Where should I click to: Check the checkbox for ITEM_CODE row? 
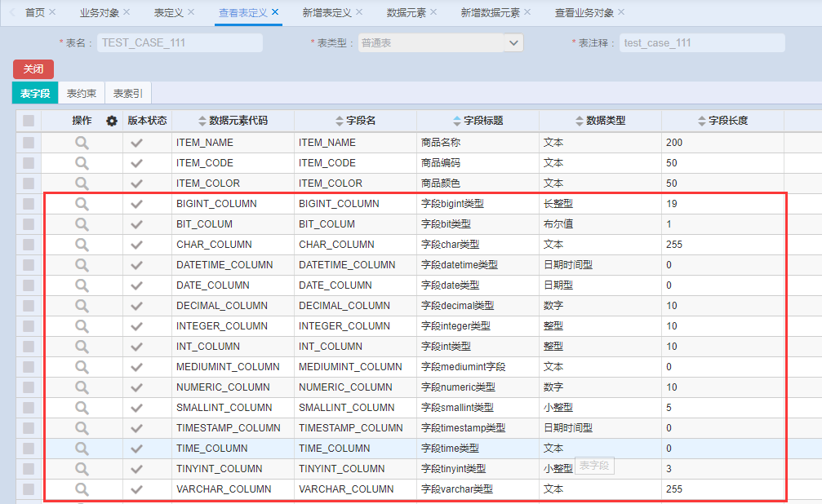tap(29, 162)
